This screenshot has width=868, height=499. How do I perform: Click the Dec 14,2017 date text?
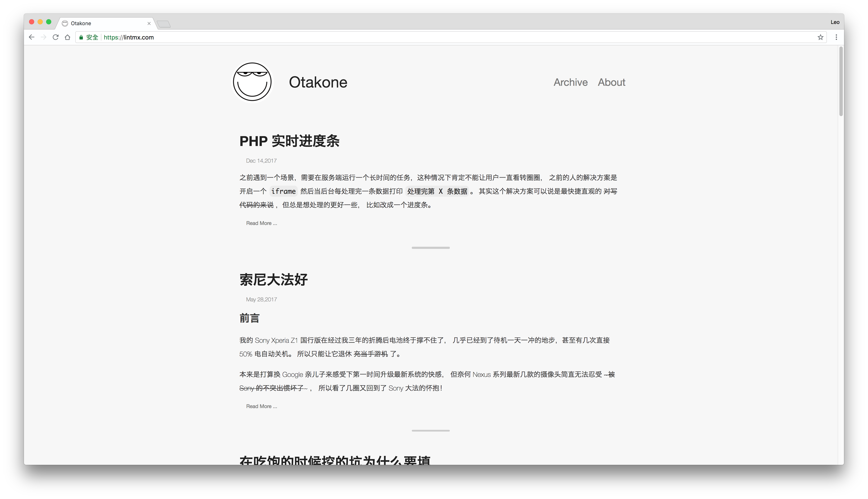tap(261, 161)
